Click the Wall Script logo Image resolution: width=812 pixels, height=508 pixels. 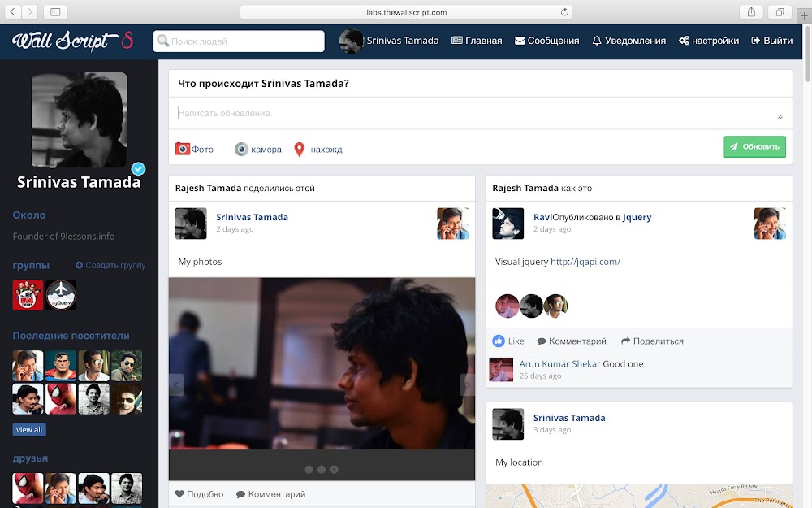(72, 41)
